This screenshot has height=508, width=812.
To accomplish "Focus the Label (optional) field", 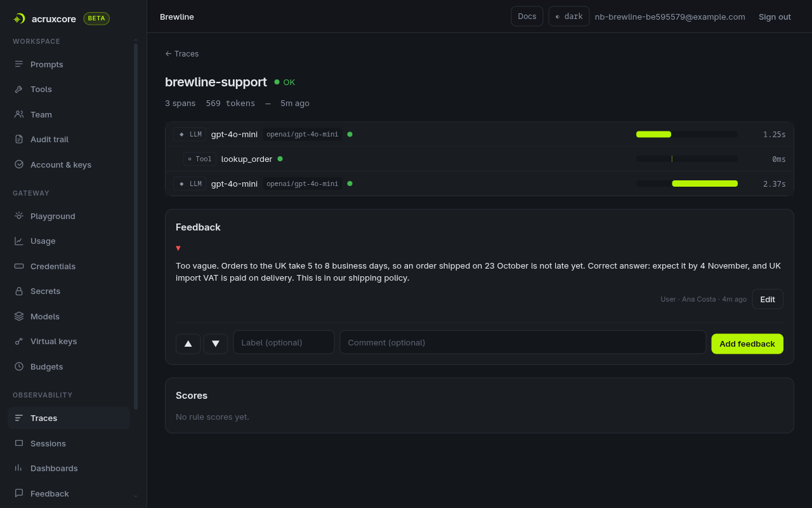I will tap(284, 342).
